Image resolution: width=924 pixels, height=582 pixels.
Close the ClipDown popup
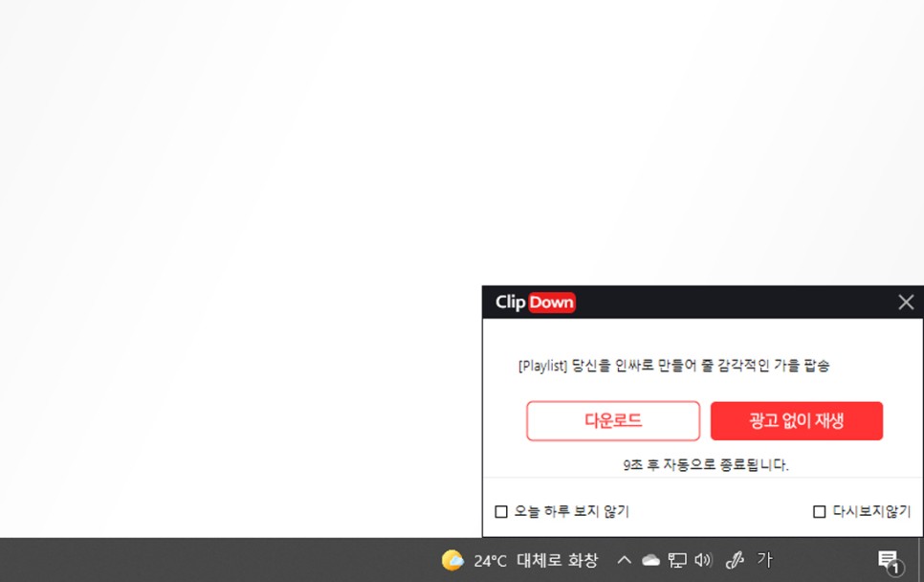point(906,302)
